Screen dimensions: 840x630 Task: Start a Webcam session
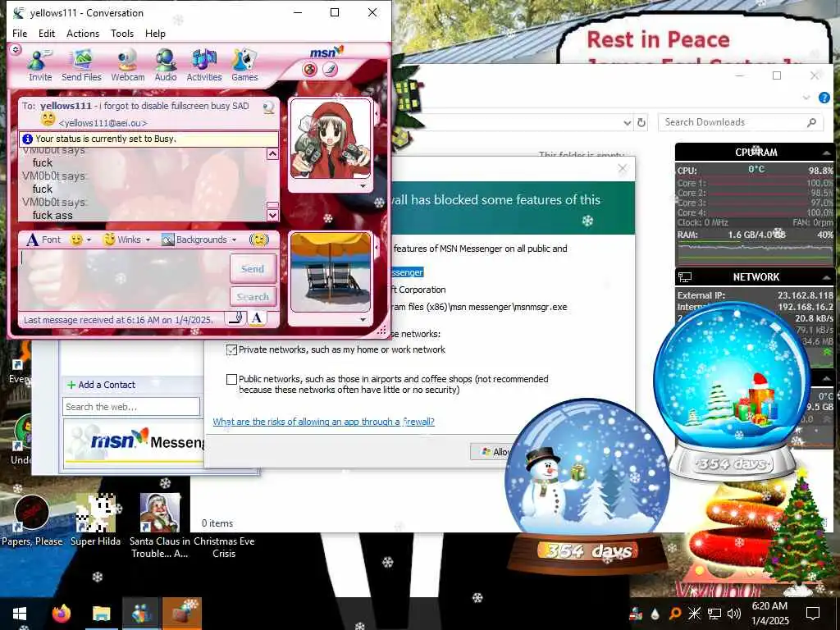127,66
